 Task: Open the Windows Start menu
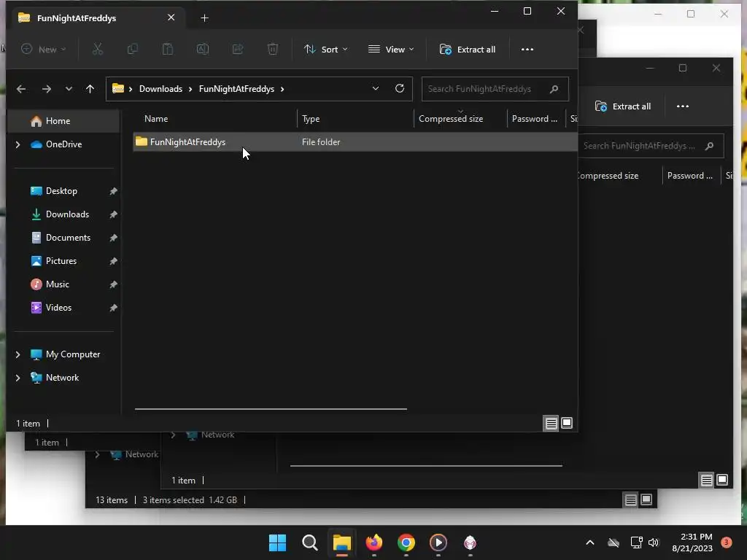277,542
